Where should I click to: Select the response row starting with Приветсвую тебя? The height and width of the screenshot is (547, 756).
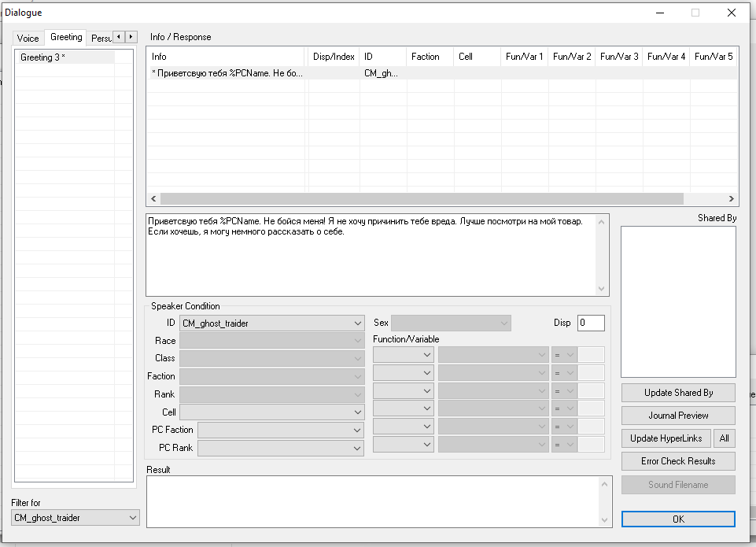tap(442, 73)
